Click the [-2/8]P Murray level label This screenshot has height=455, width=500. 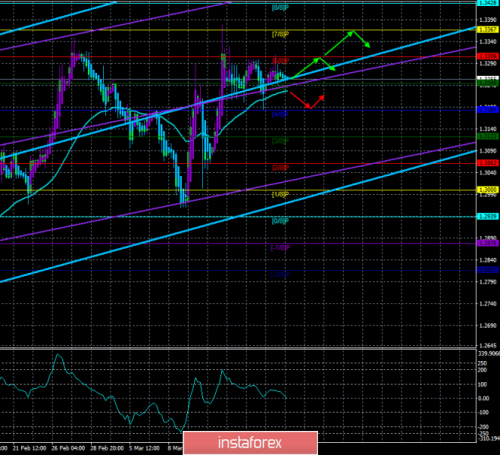pos(280,274)
